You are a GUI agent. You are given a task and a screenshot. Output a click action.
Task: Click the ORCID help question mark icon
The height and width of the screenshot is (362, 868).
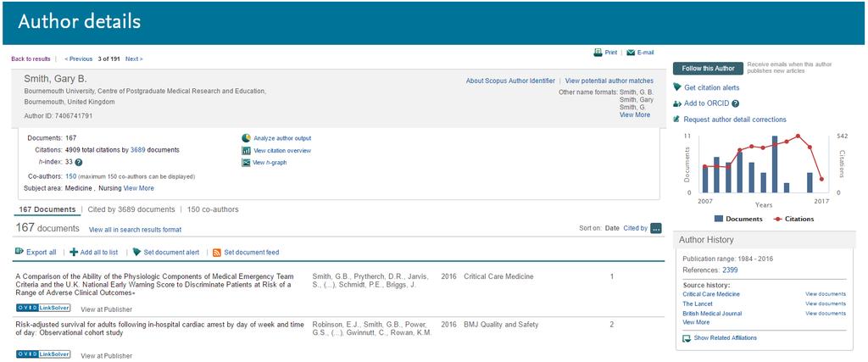(x=735, y=103)
